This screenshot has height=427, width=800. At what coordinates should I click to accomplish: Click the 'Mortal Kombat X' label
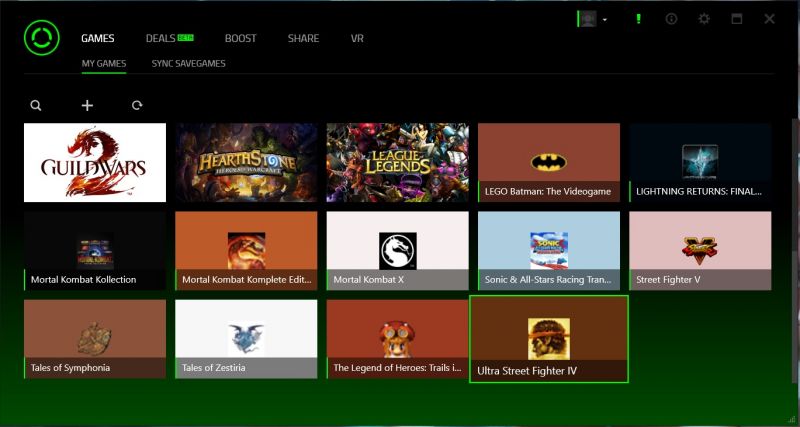click(368, 280)
